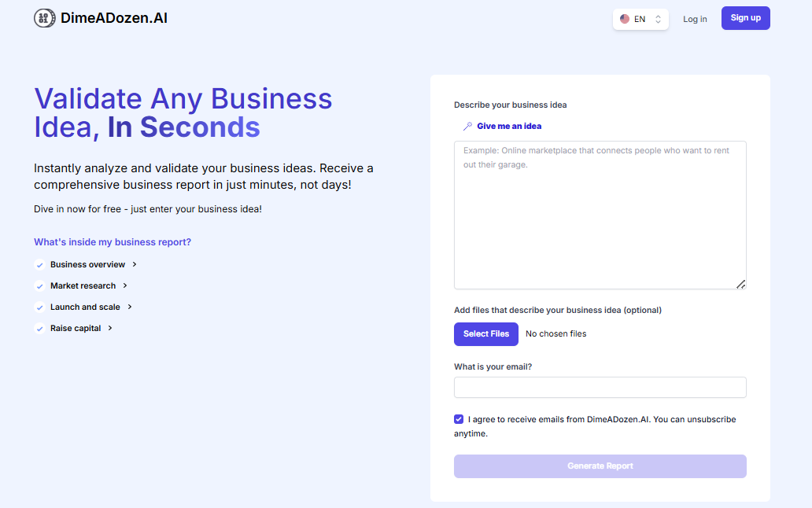Uncheck the agree to receive emails checkbox
The image size is (812, 508).
[x=459, y=419]
